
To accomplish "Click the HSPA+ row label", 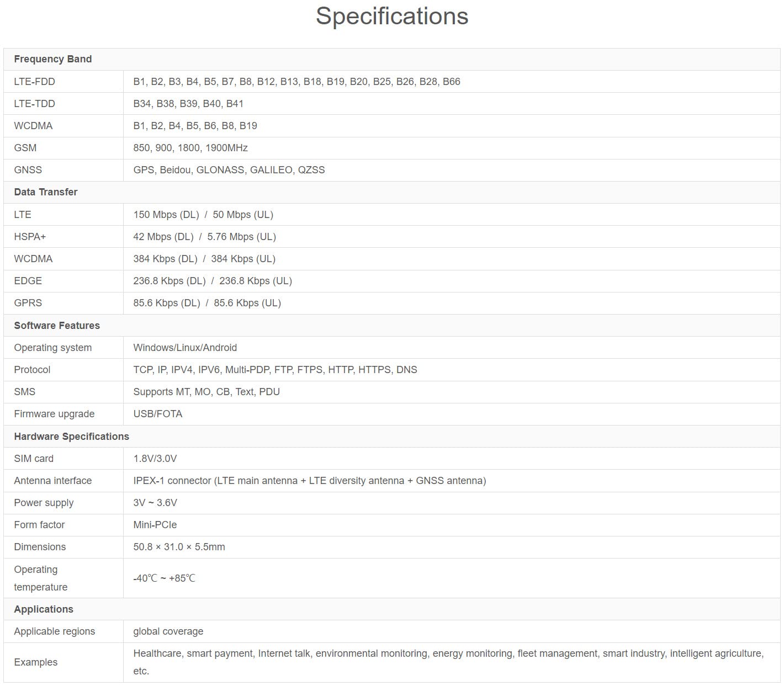I will click(x=30, y=237).
